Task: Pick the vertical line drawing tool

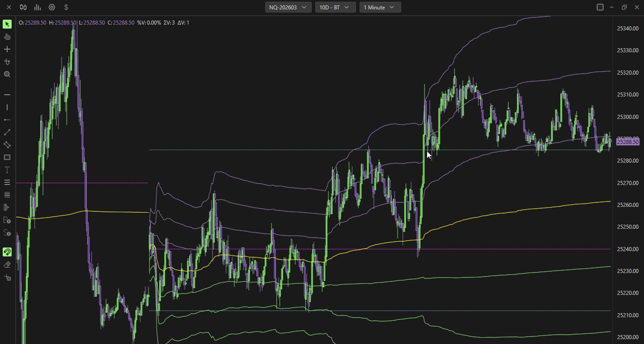Action: (7, 107)
